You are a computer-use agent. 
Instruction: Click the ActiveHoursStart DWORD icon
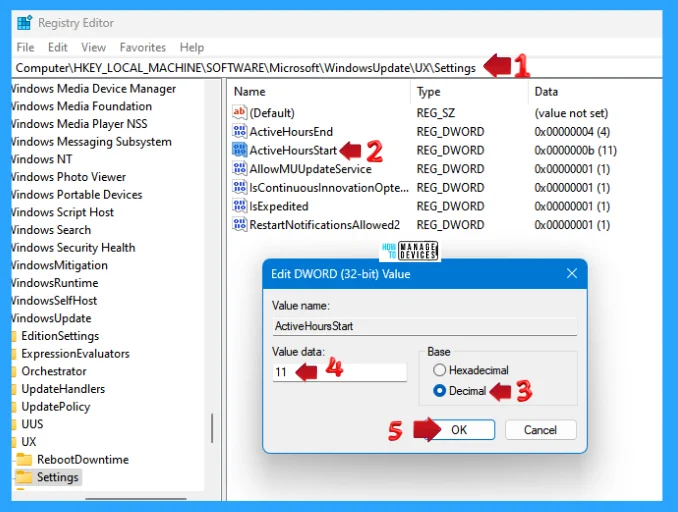click(x=239, y=150)
